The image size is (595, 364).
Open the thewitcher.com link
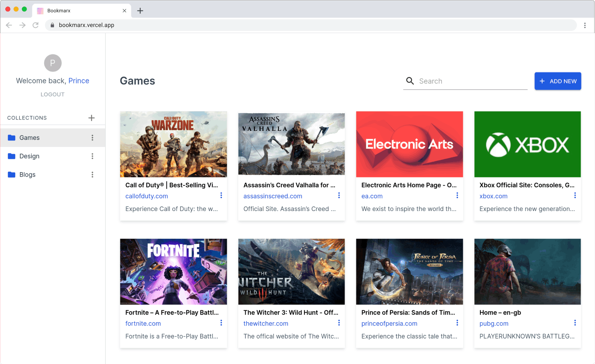266,324
